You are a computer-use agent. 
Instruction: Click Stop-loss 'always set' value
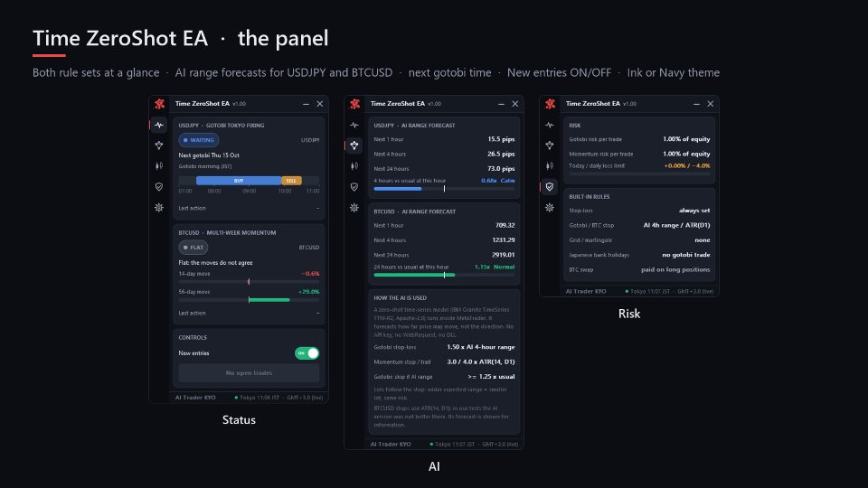tap(694, 211)
